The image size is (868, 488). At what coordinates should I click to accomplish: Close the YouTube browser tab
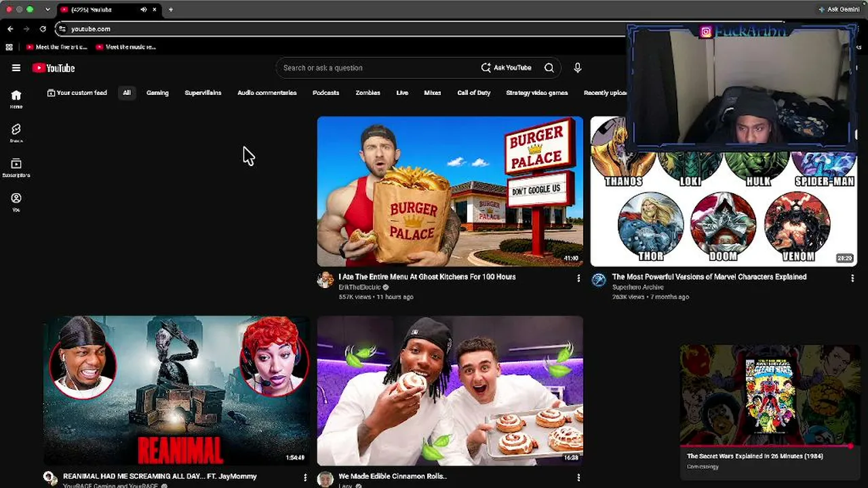(x=155, y=9)
